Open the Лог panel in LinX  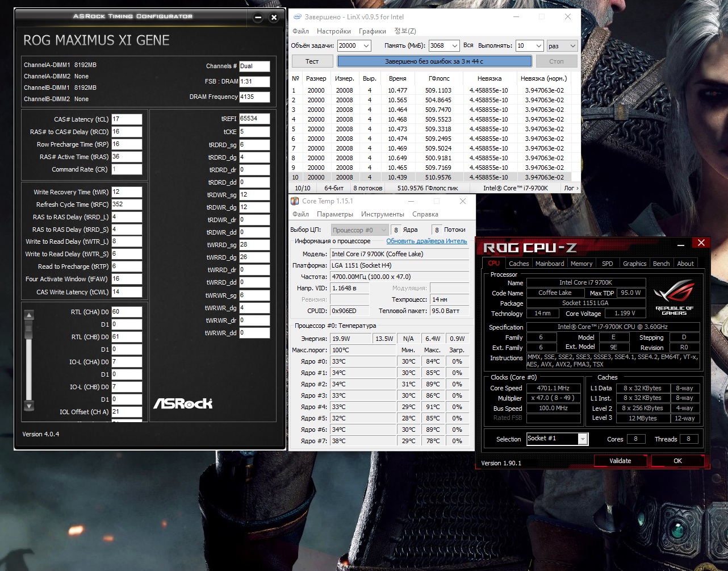pos(571,187)
